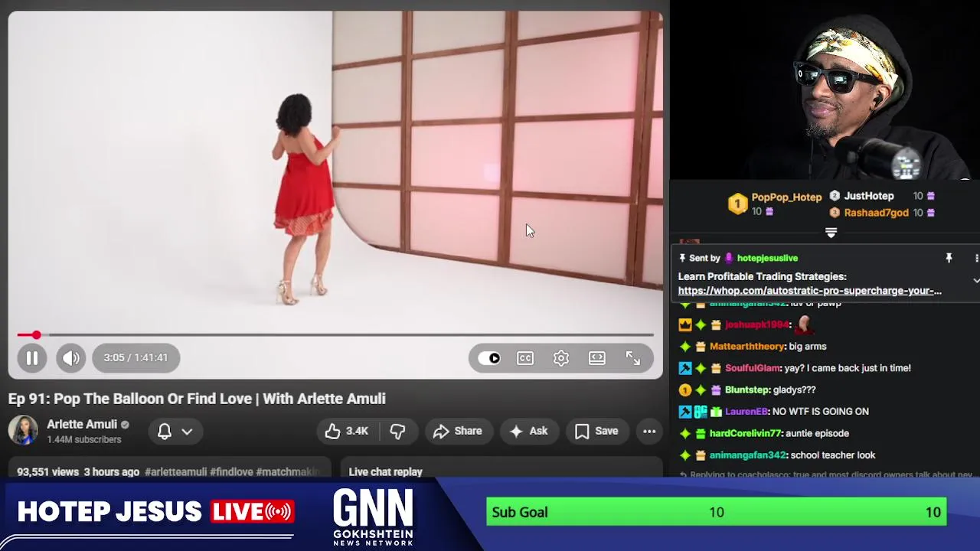Image resolution: width=980 pixels, height=551 pixels.
Task: Mute the video volume icon
Action: point(71,357)
